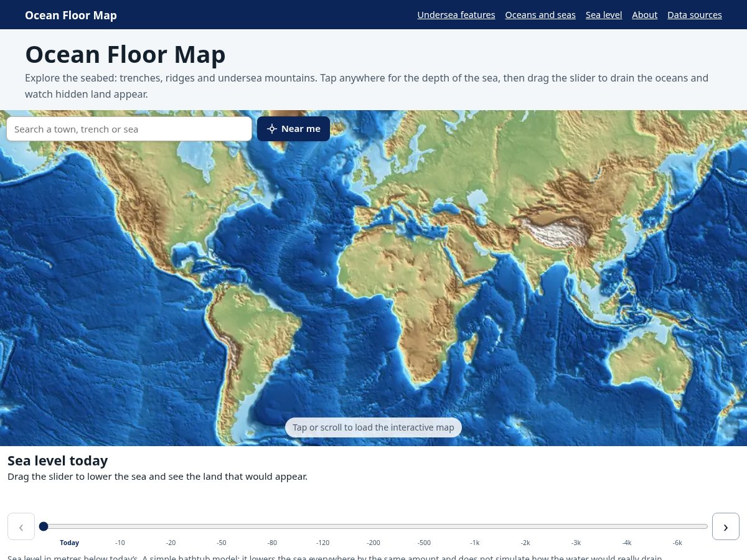Screen dimensions: 747x560
Task: Select the -80 tick label
Action: click(273, 543)
